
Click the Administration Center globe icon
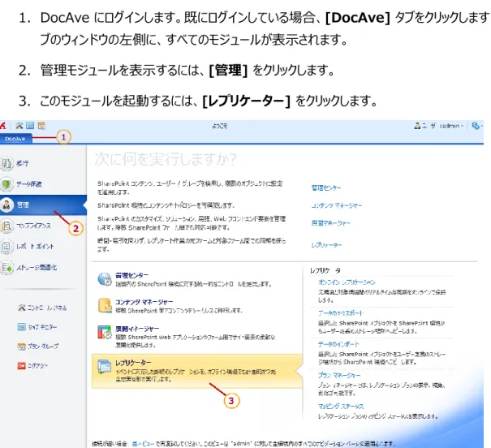coord(104,279)
